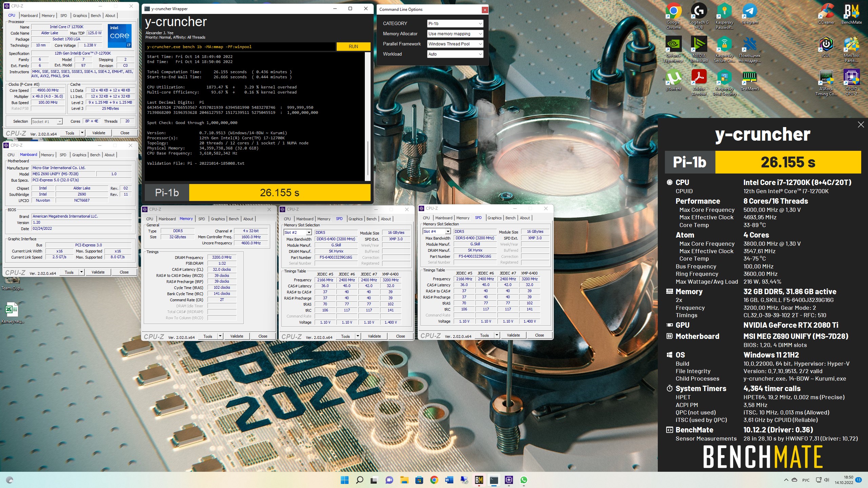This screenshot has height=488, width=868.
Task: Select CPU tab in CPU-Z Memory window
Action: 150,219
